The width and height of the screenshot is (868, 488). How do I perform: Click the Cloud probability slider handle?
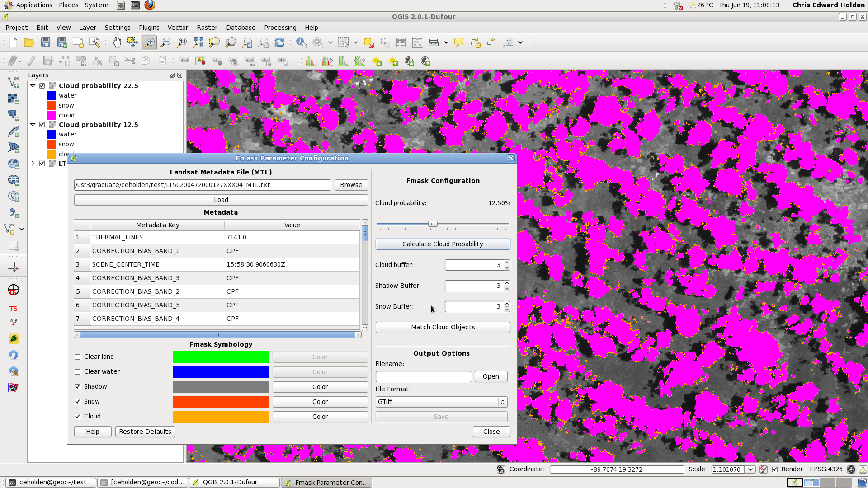tap(433, 224)
